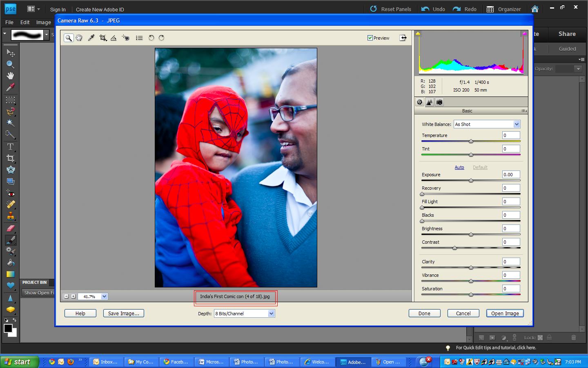Open the workspace layout dropdown arrow

click(x=38, y=9)
